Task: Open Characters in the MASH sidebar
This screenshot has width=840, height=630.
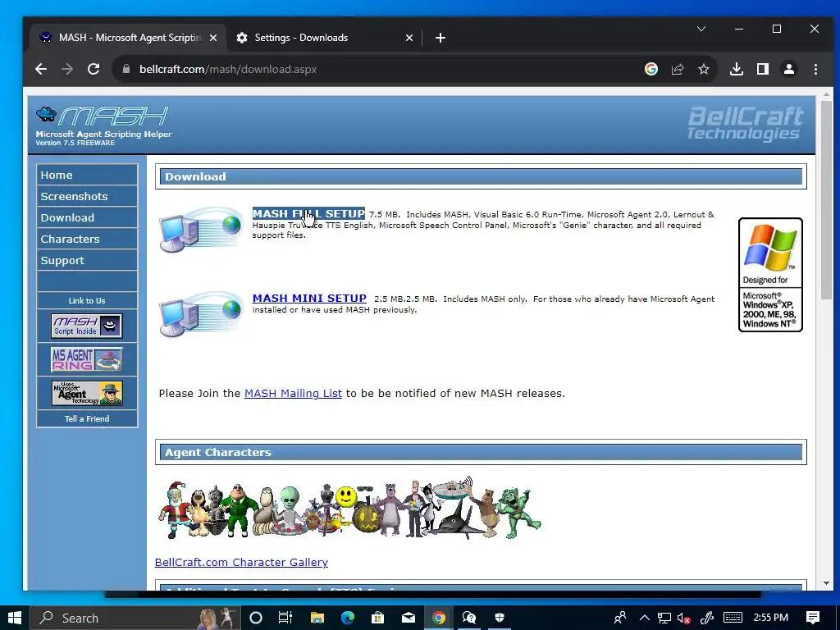Action: (87, 240)
